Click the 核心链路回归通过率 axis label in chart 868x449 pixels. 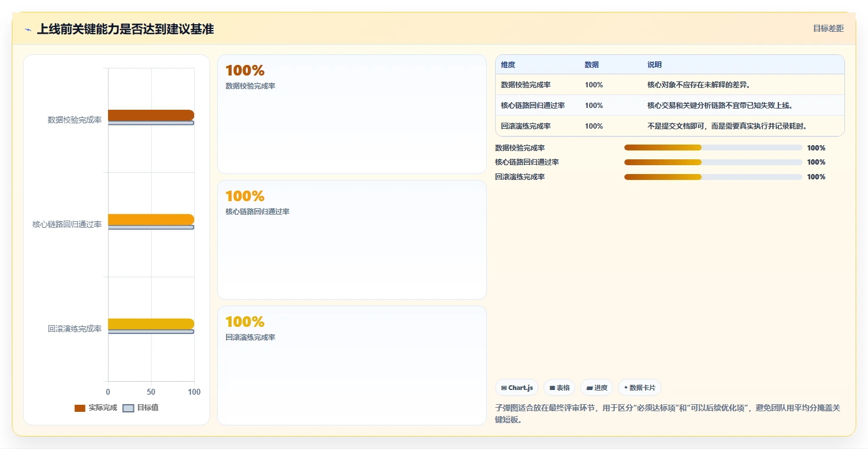click(x=67, y=224)
